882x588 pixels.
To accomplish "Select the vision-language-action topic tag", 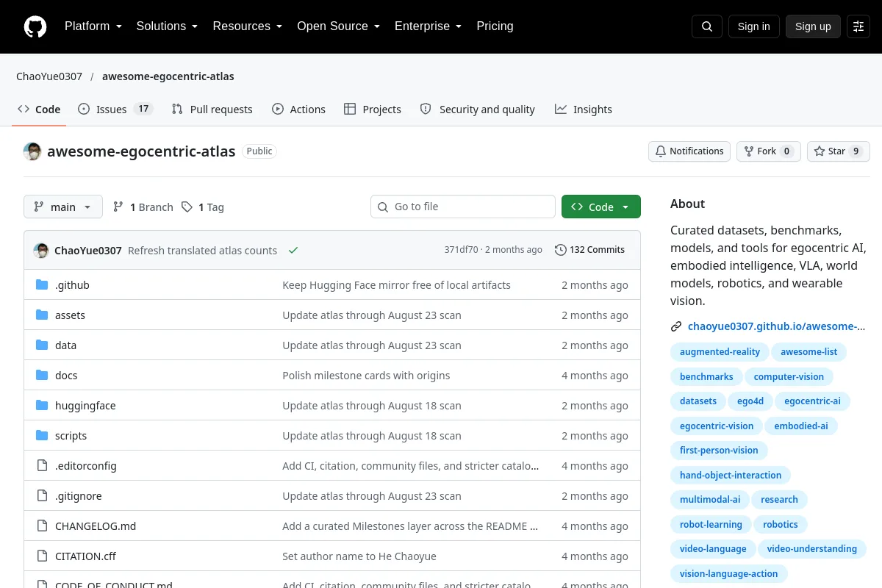I will [728, 574].
